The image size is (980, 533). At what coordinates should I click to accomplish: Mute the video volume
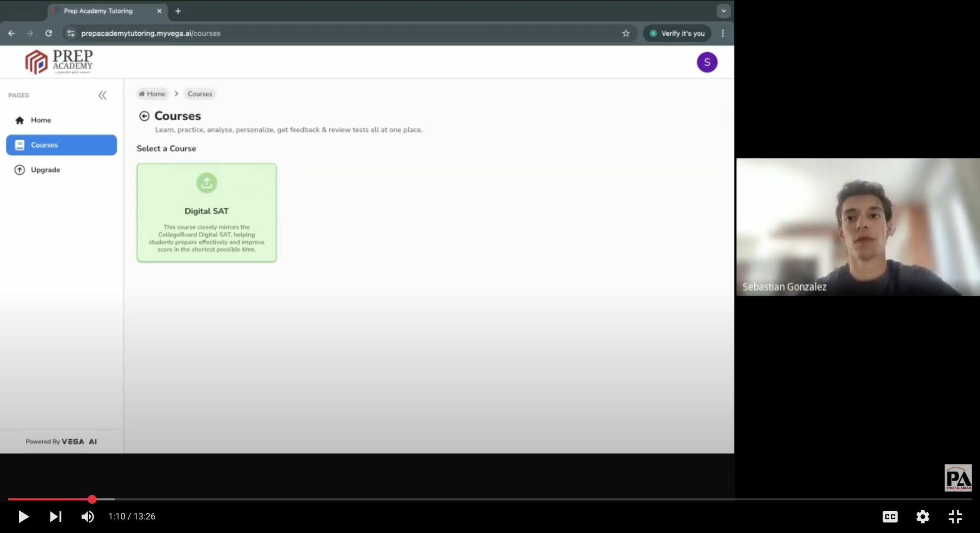pyautogui.click(x=88, y=516)
